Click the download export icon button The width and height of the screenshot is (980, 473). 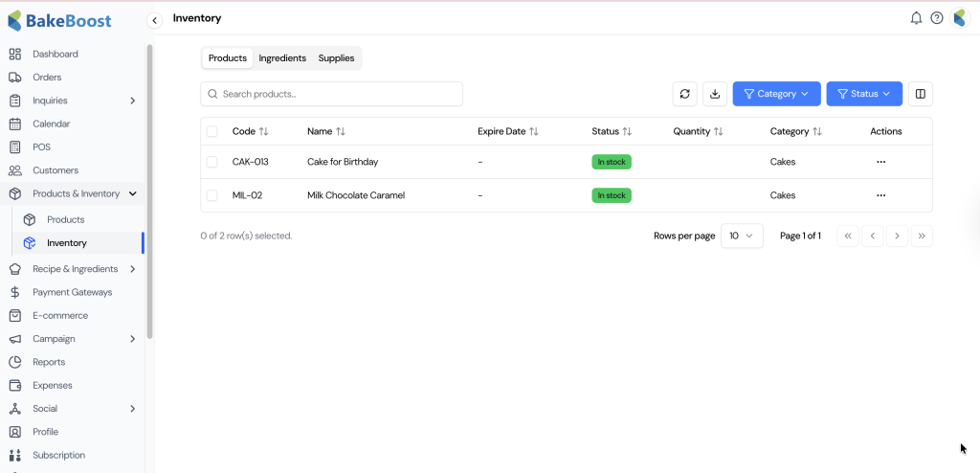pyautogui.click(x=714, y=94)
